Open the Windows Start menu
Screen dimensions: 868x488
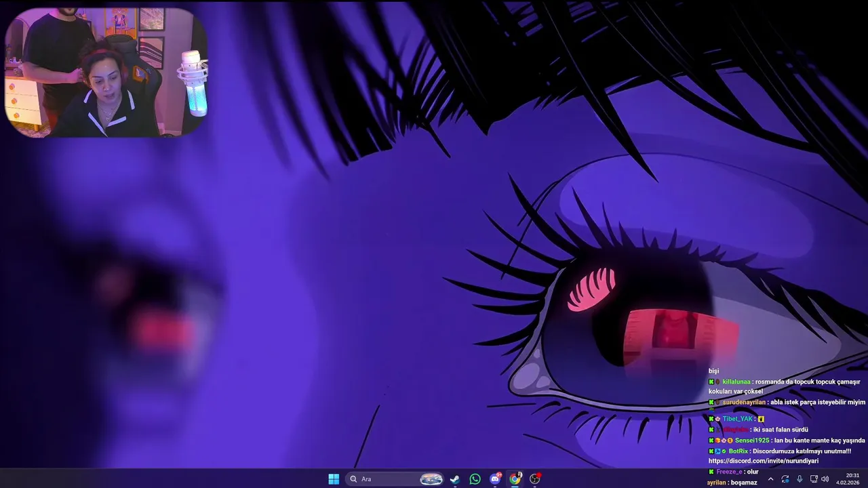(334, 479)
